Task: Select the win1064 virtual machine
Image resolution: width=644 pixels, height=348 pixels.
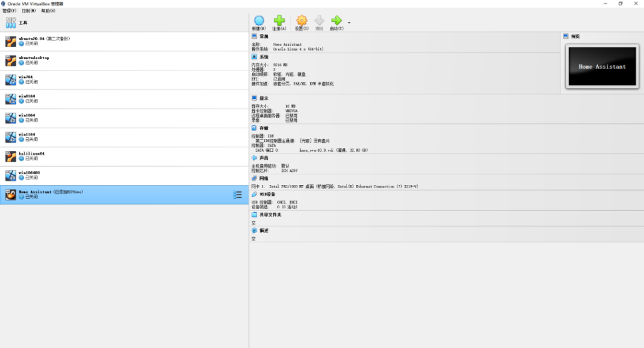Action: coord(124,118)
